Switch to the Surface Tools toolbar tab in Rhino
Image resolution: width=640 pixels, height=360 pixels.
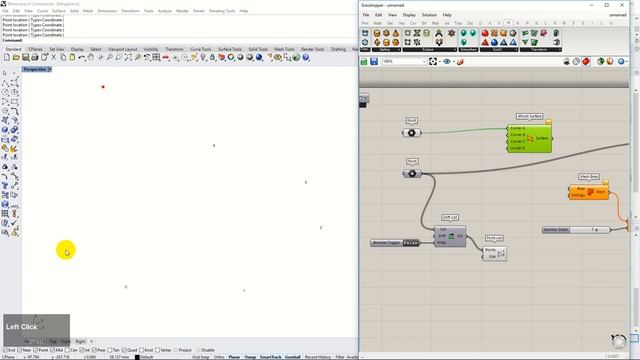[230, 49]
